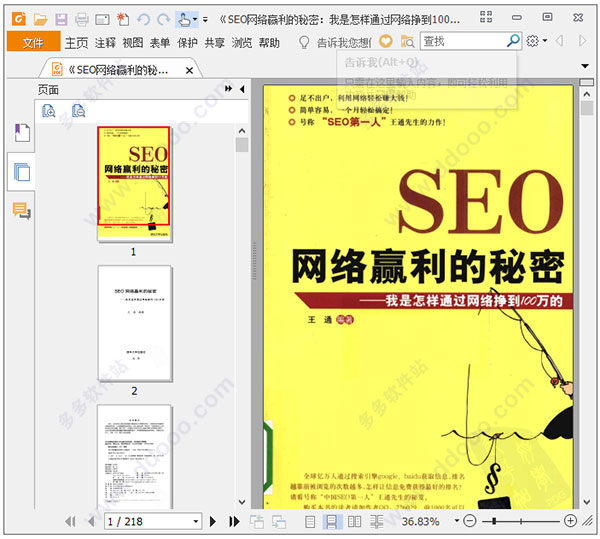Select the third page thumbnail
Screen dimensions: 600x539
point(134,457)
